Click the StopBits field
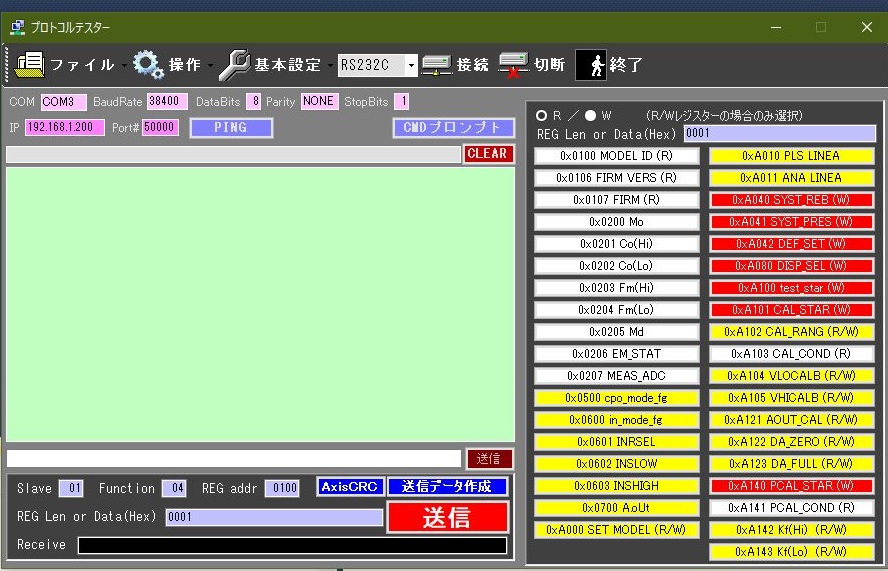 pyautogui.click(x=402, y=102)
